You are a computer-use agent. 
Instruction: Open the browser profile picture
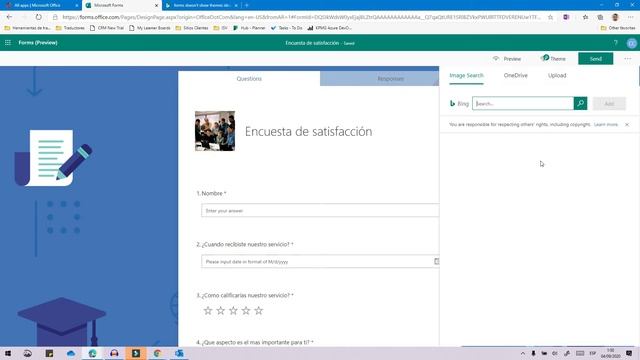coord(615,17)
